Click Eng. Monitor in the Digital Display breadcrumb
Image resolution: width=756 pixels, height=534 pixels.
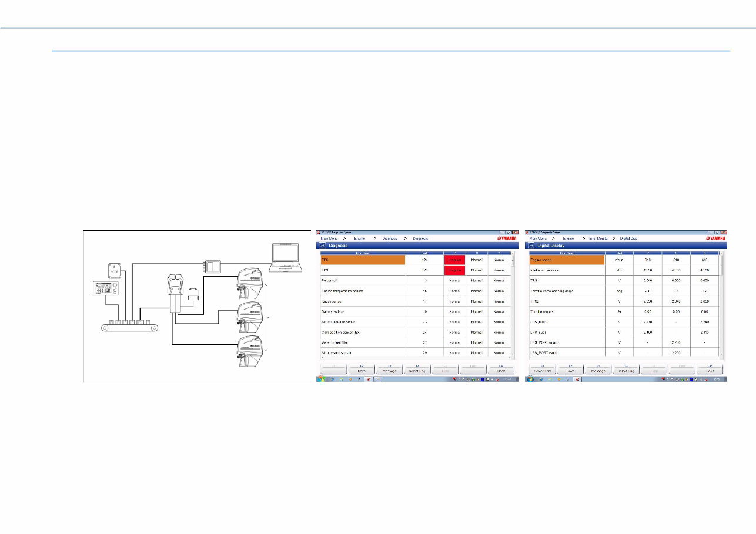tap(598, 238)
